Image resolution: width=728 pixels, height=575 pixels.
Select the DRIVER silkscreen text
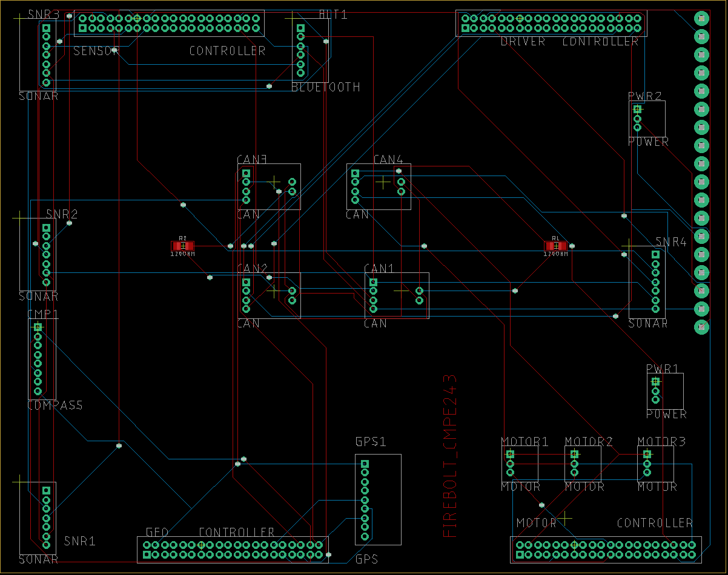click(523, 42)
